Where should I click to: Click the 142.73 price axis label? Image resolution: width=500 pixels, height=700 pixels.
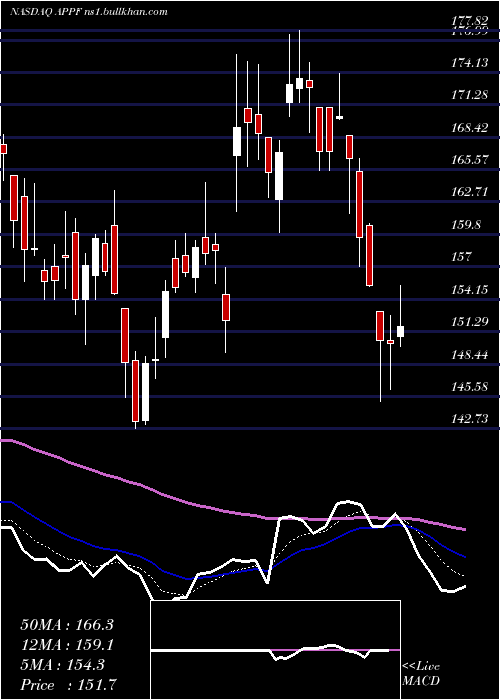(x=469, y=419)
